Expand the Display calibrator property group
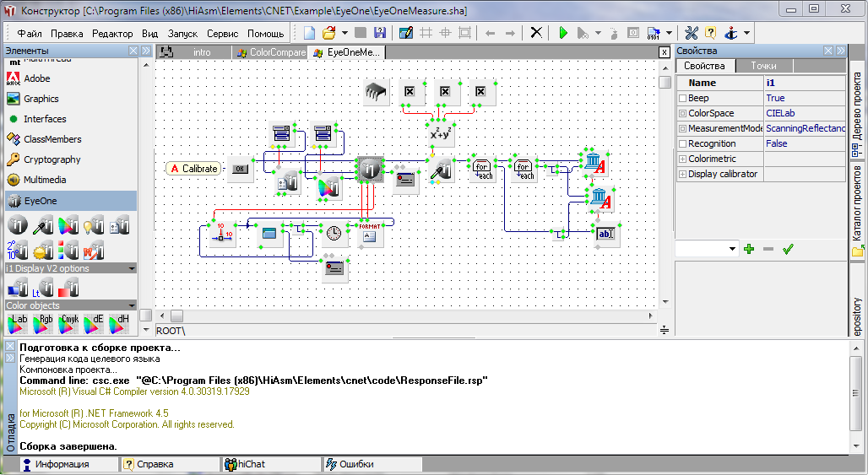Screen dimensions: 868x475 coord(682,175)
